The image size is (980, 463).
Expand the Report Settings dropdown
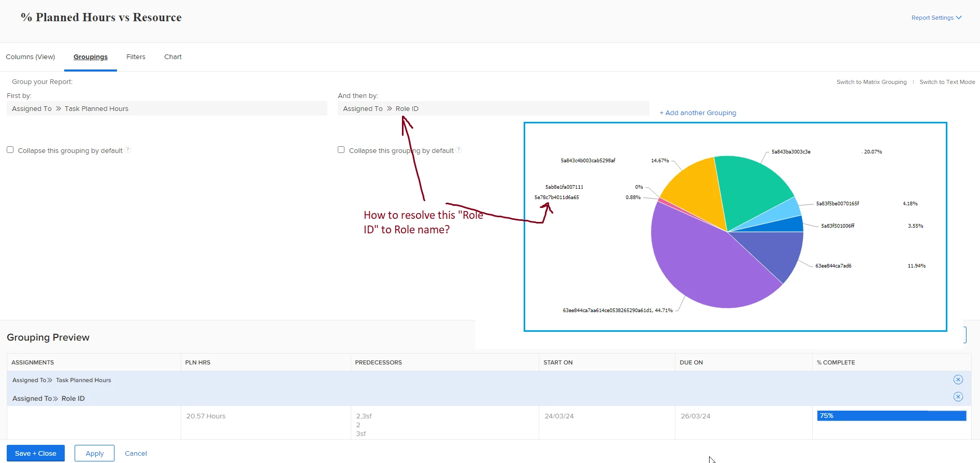936,18
